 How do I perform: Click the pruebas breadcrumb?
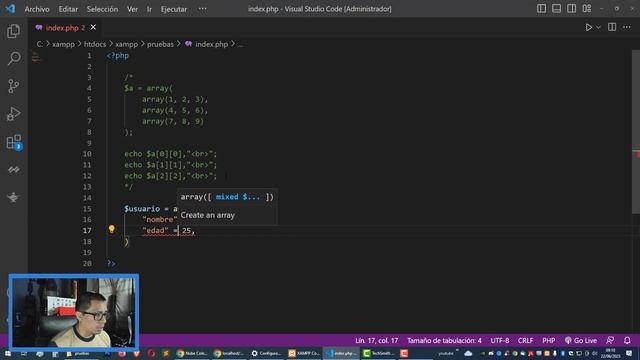pos(160,44)
